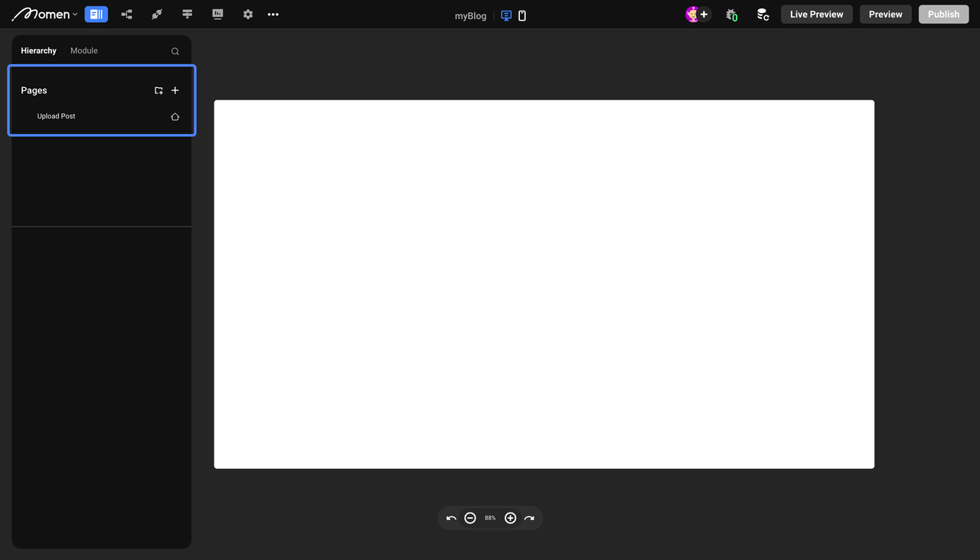Click the user avatar icon
The height and width of the screenshot is (560, 980).
click(692, 15)
